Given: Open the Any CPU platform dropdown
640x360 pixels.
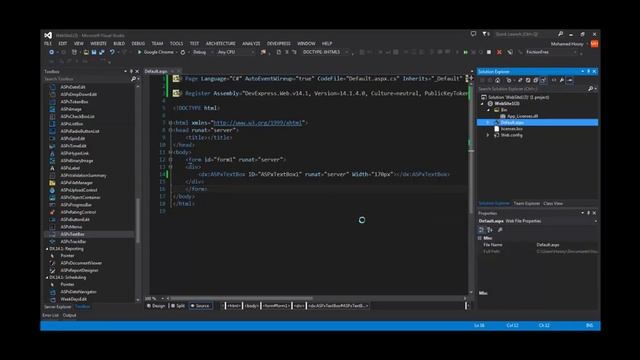Looking at the screenshot, I should [235, 52].
